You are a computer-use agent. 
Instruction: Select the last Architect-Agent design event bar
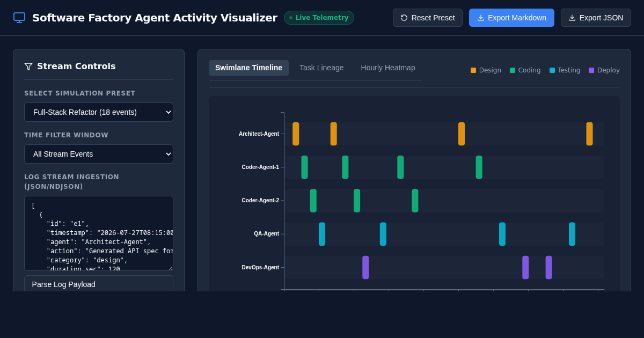pyautogui.click(x=589, y=134)
